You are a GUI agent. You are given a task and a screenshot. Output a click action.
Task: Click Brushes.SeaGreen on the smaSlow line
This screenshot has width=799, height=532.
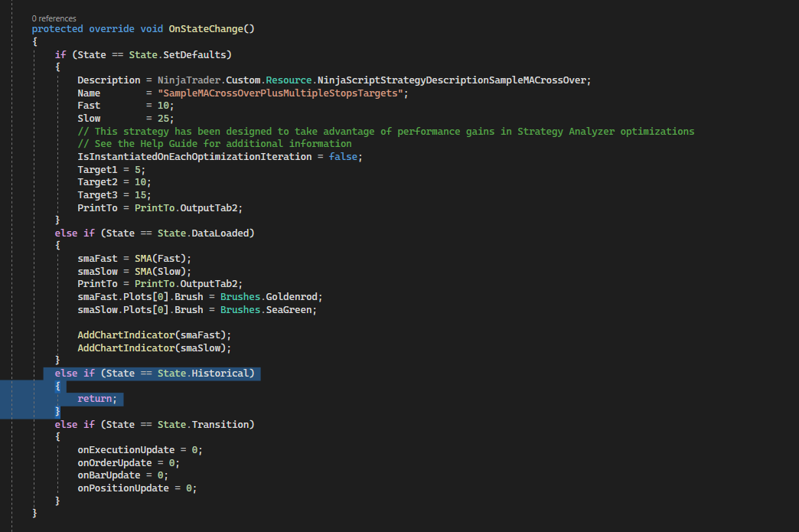[268, 309]
